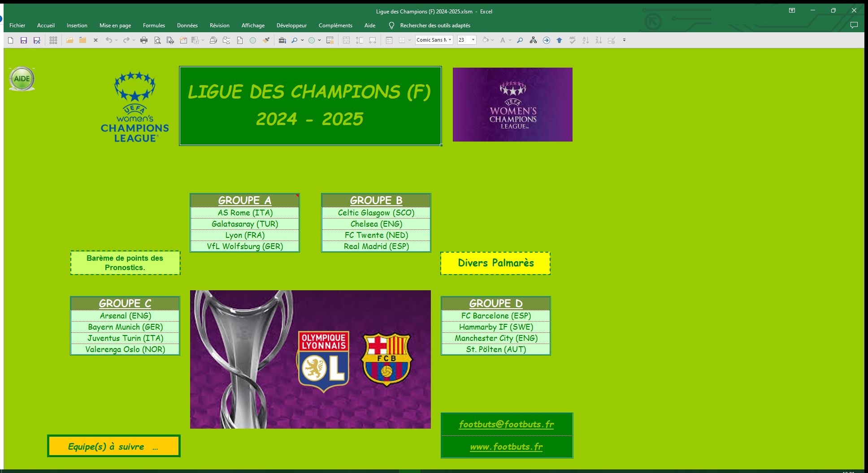Open Print Preview magnifier page icon
The width and height of the screenshot is (868, 473).
[x=157, y=40]
